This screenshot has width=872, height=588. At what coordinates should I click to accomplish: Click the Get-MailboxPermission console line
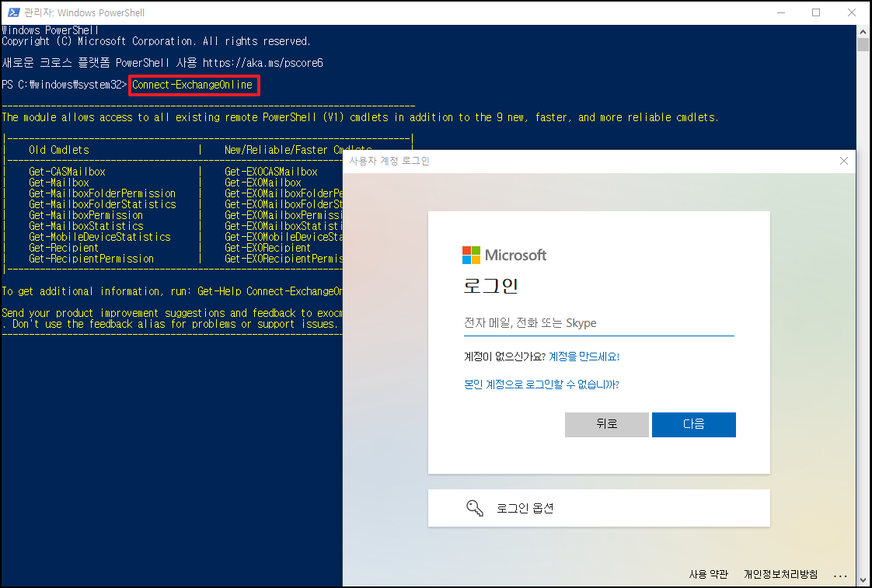[86, 215]
